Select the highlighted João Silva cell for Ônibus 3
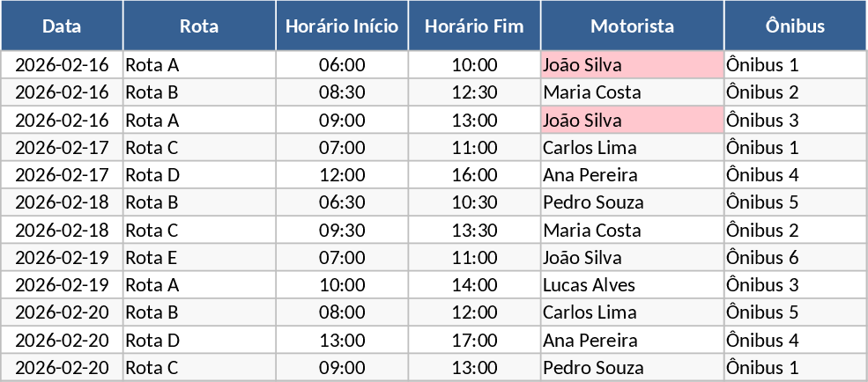 point(632,120)
